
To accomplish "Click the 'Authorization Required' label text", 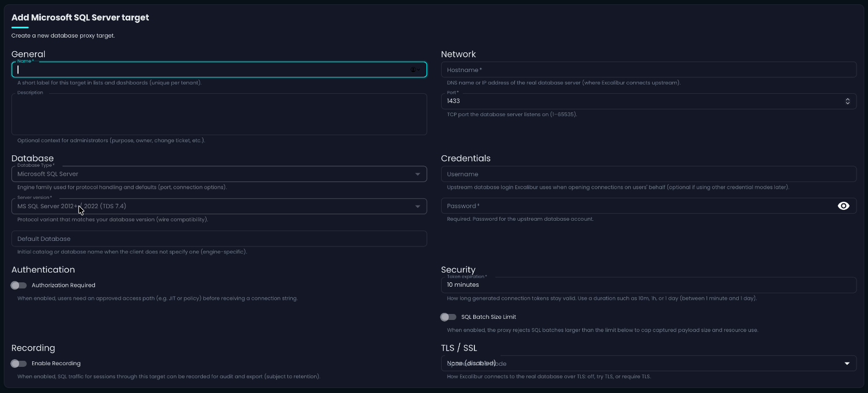I will (63, 285).
